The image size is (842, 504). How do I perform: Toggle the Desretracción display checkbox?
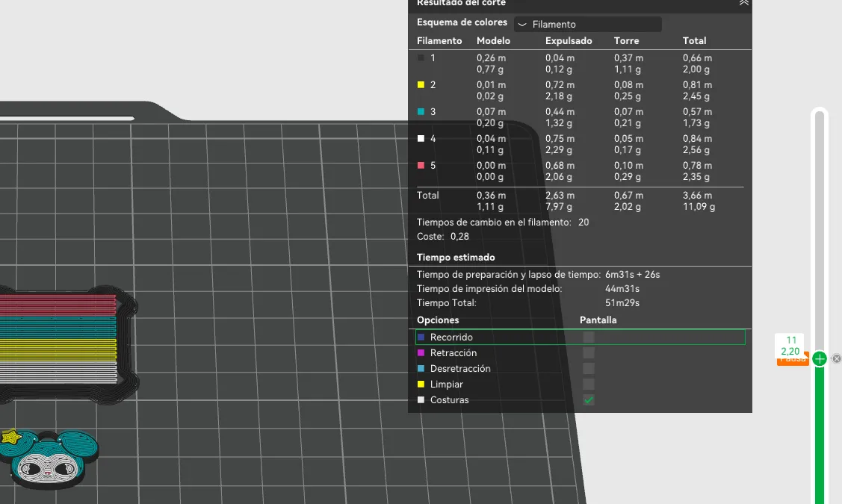coord(589,368)
